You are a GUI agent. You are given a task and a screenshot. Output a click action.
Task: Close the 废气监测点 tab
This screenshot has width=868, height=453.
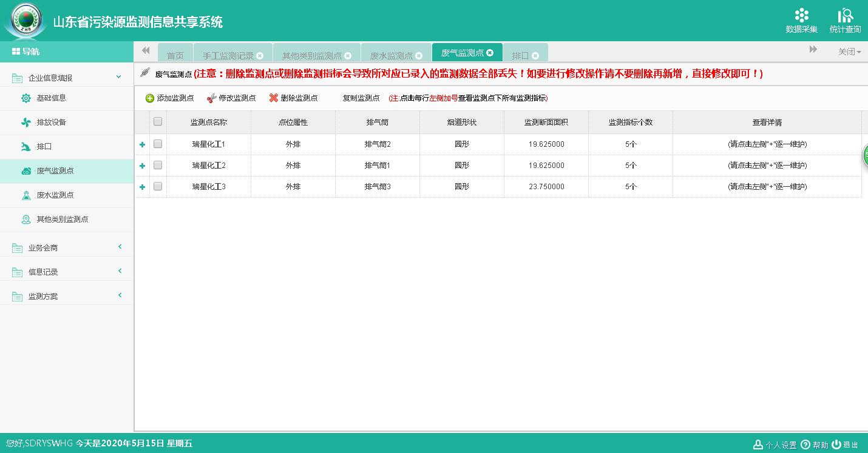coord(490,53)
